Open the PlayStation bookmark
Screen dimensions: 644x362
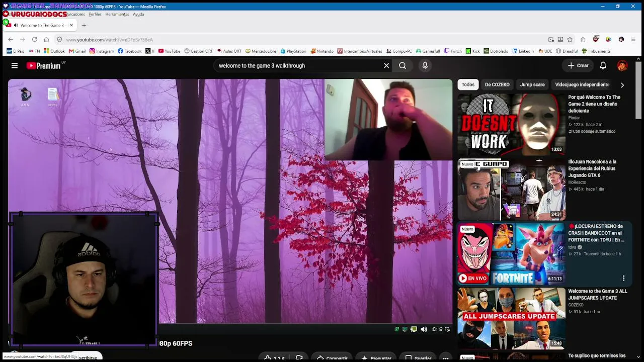point(293,51)
